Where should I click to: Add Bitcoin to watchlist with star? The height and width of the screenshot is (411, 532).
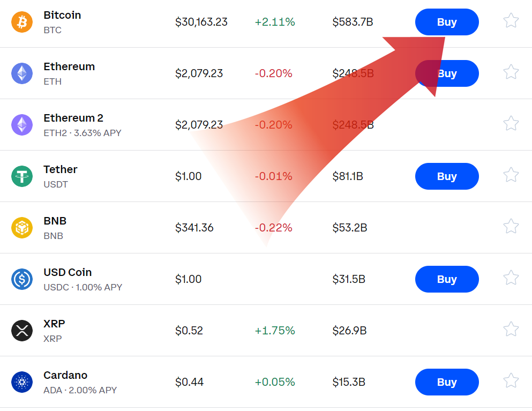click(511, 21)
